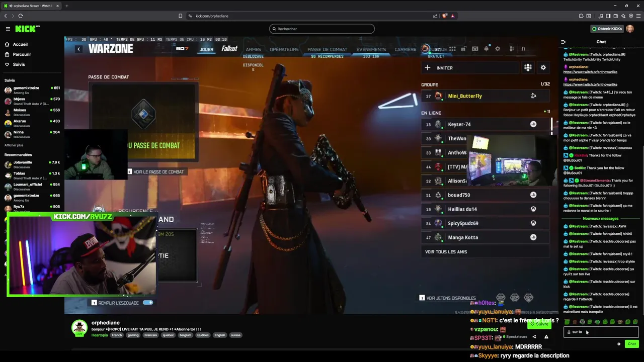Click browser back arrow
The height and width of the screenshot is (362, 644).
[6, 16]
